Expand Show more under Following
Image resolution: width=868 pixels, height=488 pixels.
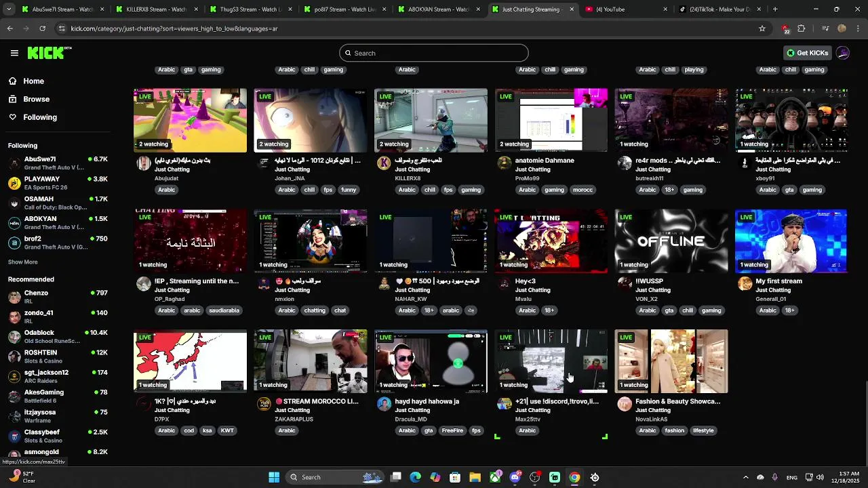(22, 262)
